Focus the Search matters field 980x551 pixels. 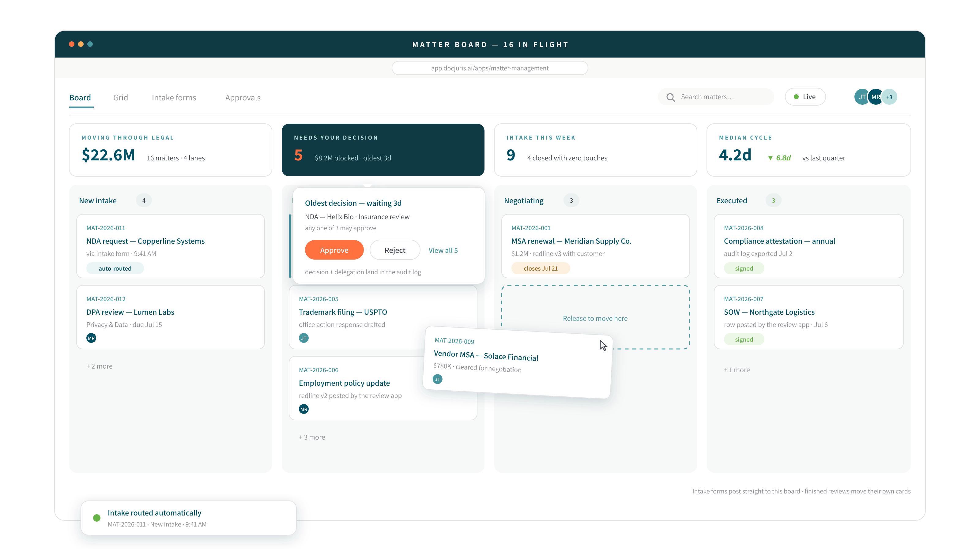[716, 97]
